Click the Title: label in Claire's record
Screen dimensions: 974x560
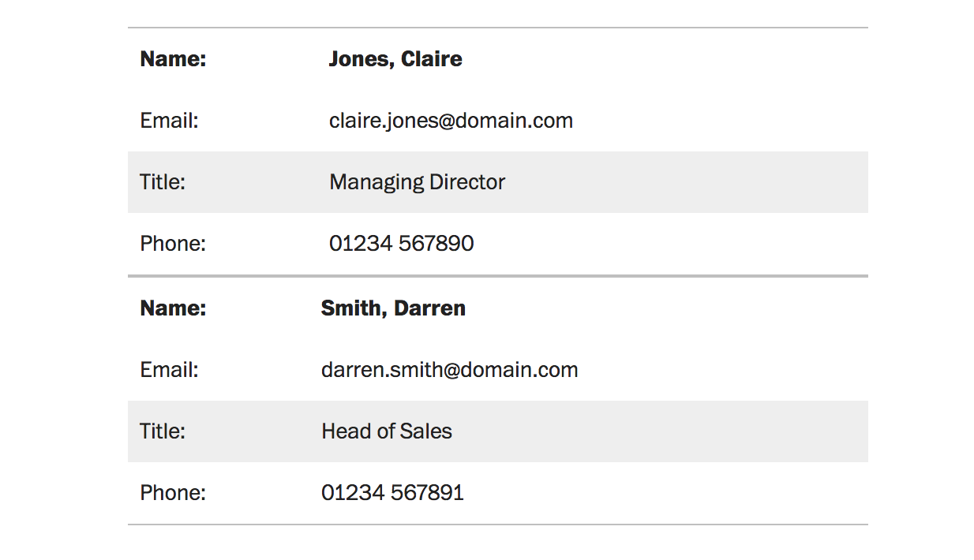pos(163,182)
